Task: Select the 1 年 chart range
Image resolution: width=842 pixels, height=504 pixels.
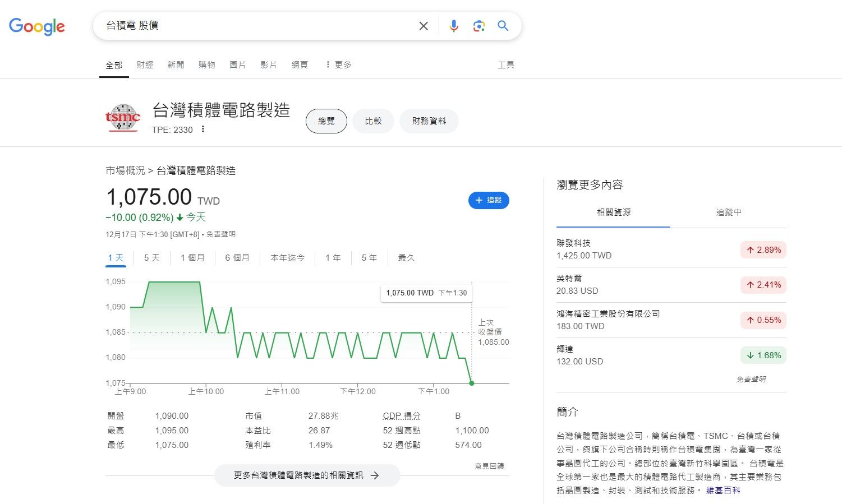Action: click(333, 258)
